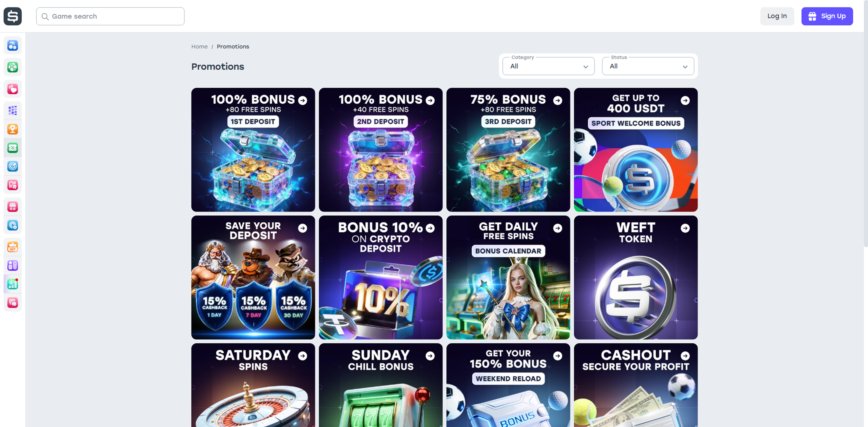Open the orange VIP sidebar icon
868x427 pixels.
[x=12, y=247]
